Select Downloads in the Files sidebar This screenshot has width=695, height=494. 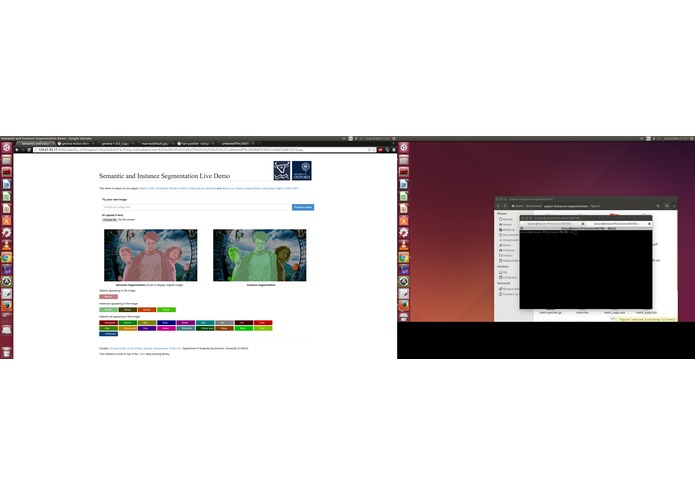(509, 240)
